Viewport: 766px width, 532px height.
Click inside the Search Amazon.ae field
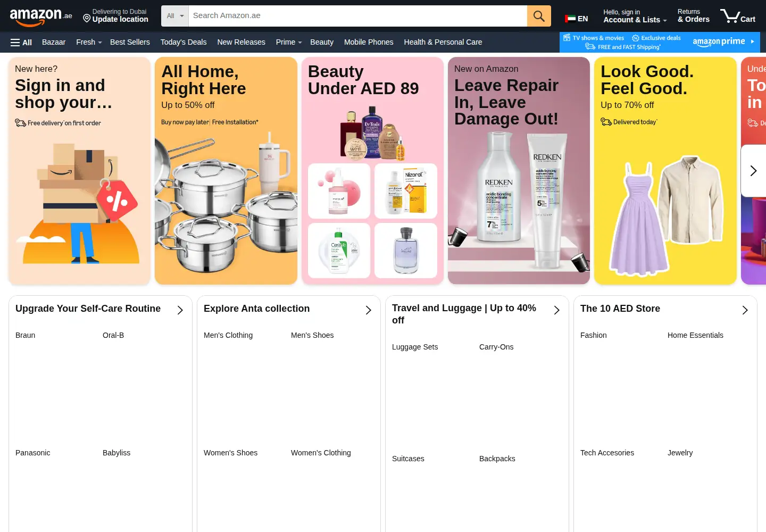coord(358,16)
